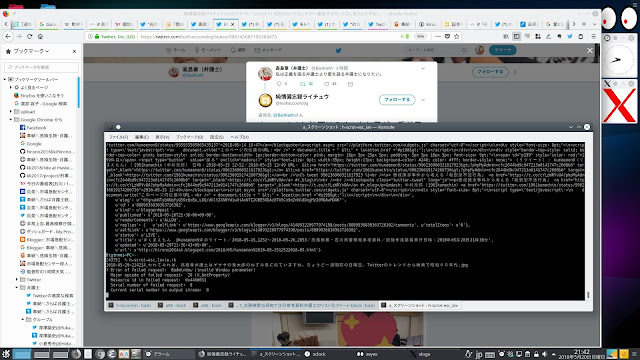This screenshot has width=640, height=360.
Task: Bookmark this page with the star
Action: tap(457, 36)
